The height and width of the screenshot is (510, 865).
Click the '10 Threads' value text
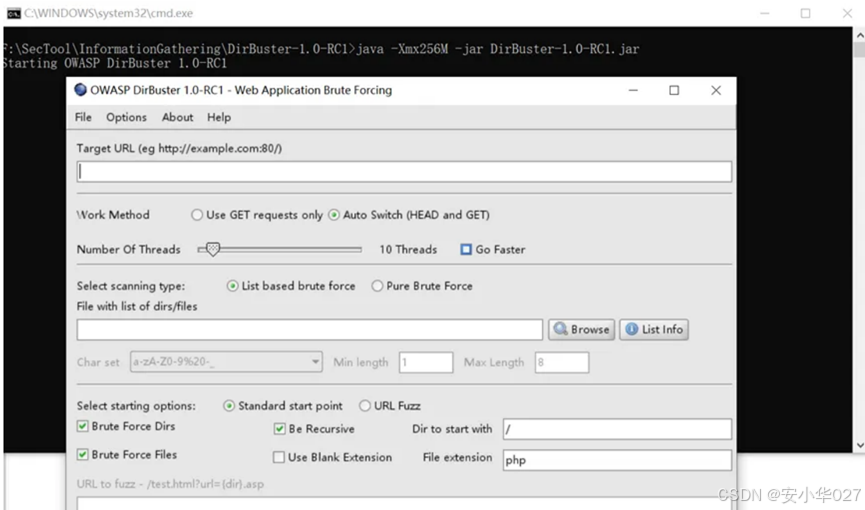[408, 249]
